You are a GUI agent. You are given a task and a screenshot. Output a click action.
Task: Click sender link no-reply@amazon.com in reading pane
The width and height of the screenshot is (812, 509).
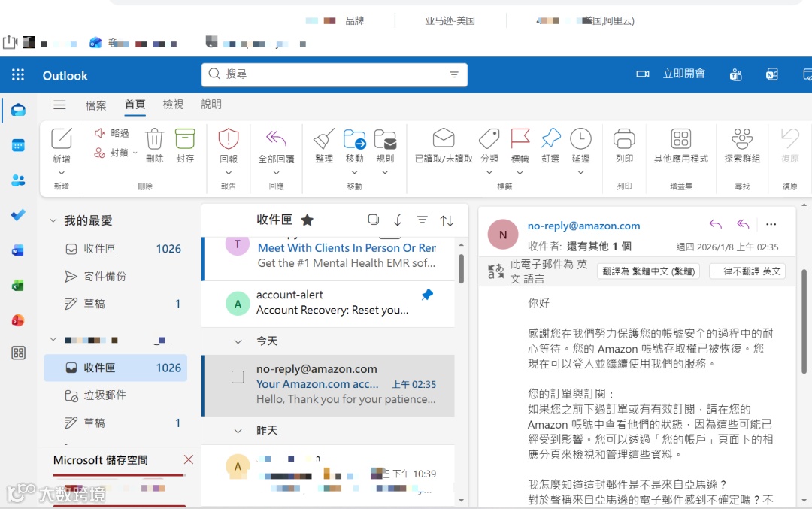pyautogui.click(x=583, y=226)
